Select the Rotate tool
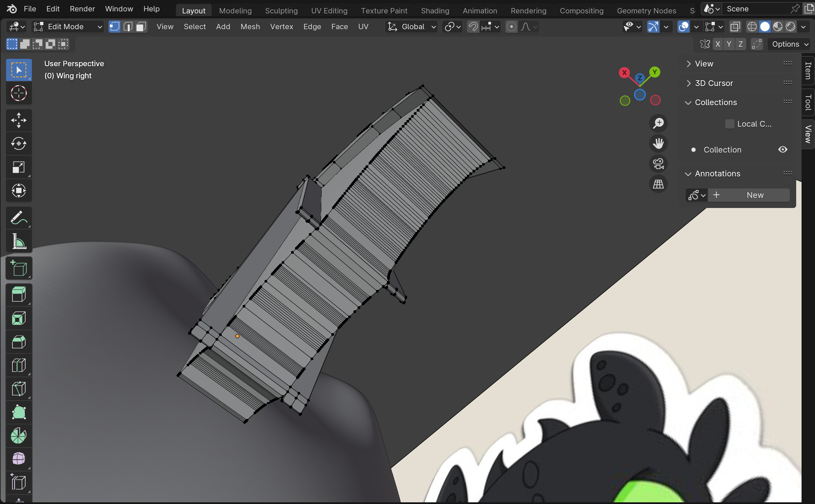 (19, 144)
